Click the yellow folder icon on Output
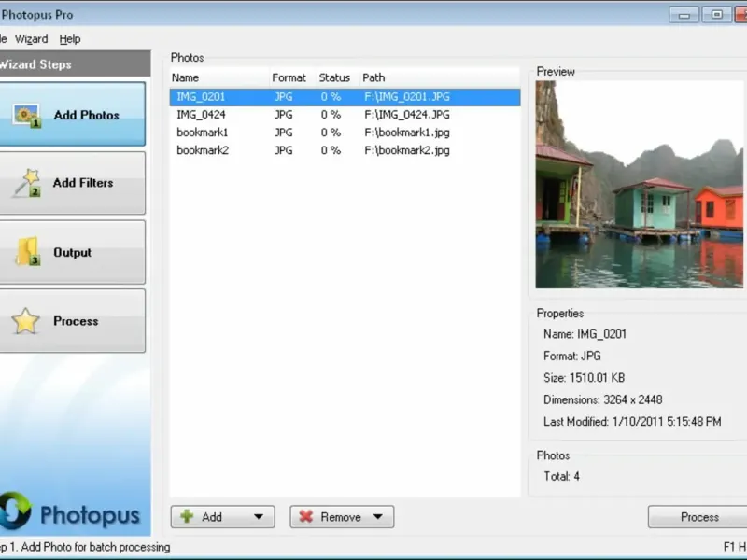Viewport: 747px width, 560px height. pos(28,251)
